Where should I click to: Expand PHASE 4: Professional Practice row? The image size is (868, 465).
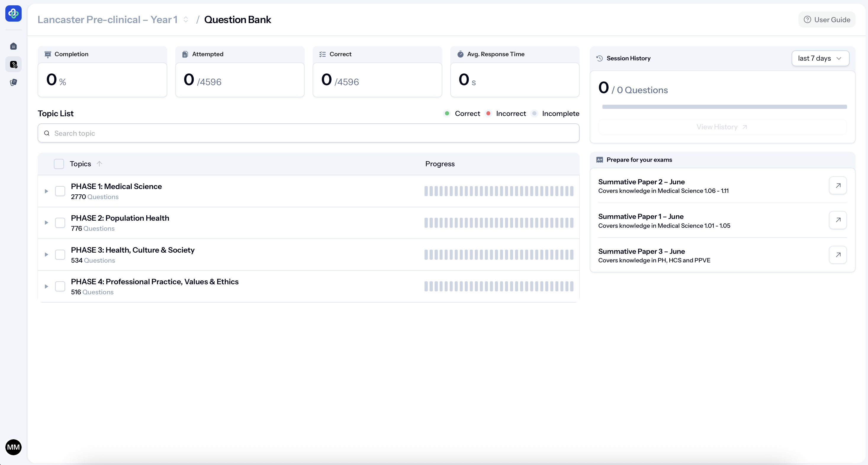tap(46, 286)
